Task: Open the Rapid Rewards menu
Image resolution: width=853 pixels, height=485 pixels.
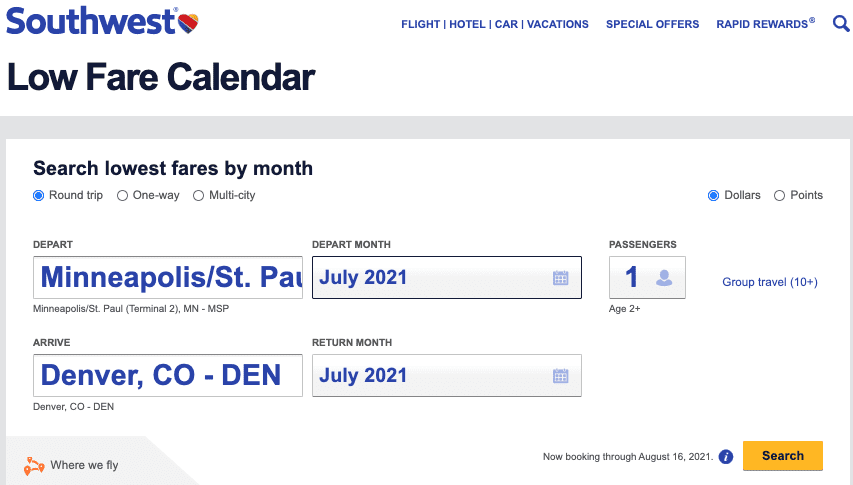Action: point(765,24)
